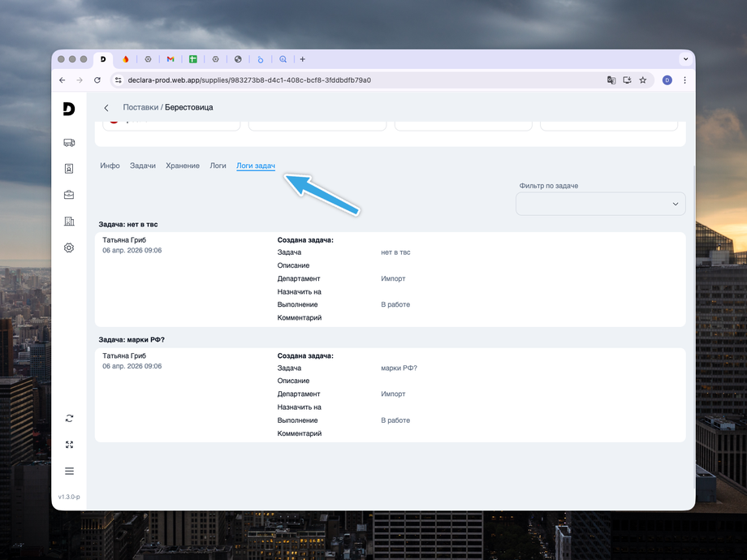Click the building companies icon in sidebar
Viewport: 747px width, 560px height.
pos(69,222)
